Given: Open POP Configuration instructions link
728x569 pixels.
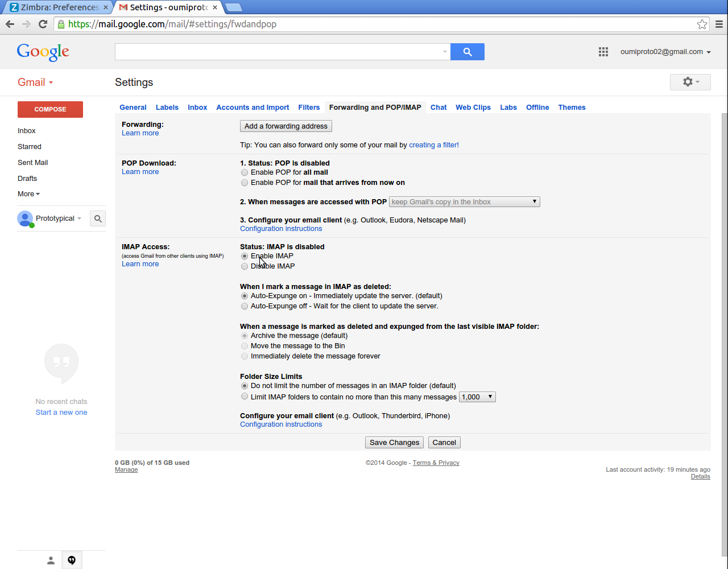Looking at the screenshot, I should 281,229.
